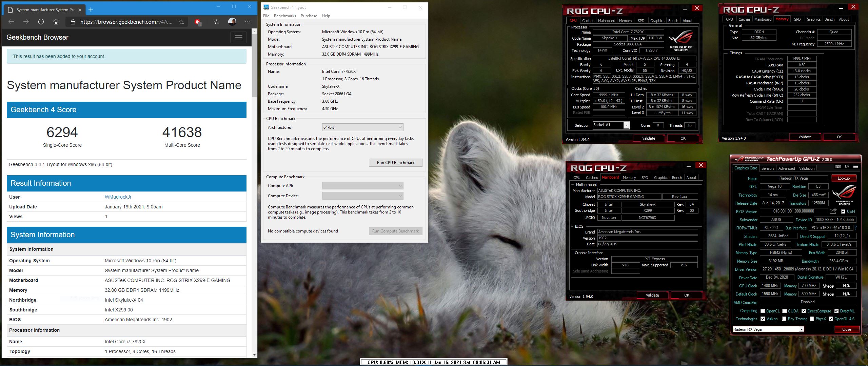
Task: Open the ad blocker extension icon
Action: 198,22
